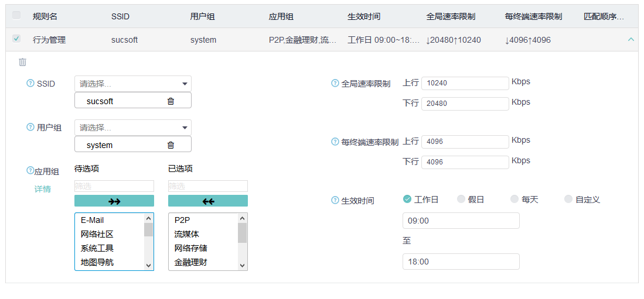This screenshot has width=644, height=299.
Task: Click help icon beside 生效时间
Action: point(335,200)
